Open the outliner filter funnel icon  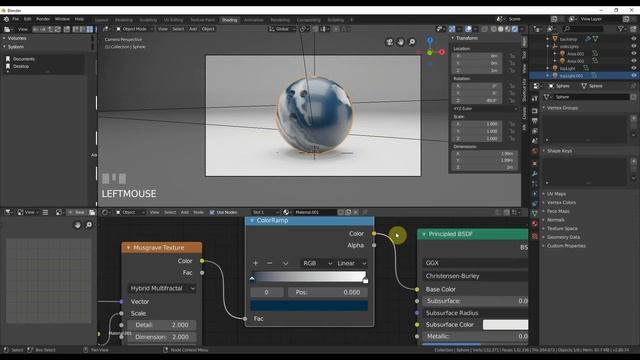(620, 29)
